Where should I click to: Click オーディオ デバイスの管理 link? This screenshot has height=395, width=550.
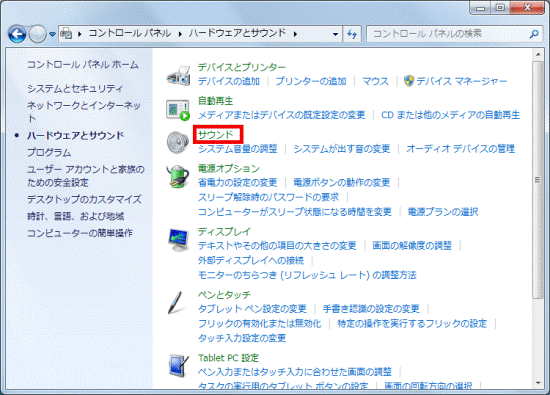tap(460, 149)
